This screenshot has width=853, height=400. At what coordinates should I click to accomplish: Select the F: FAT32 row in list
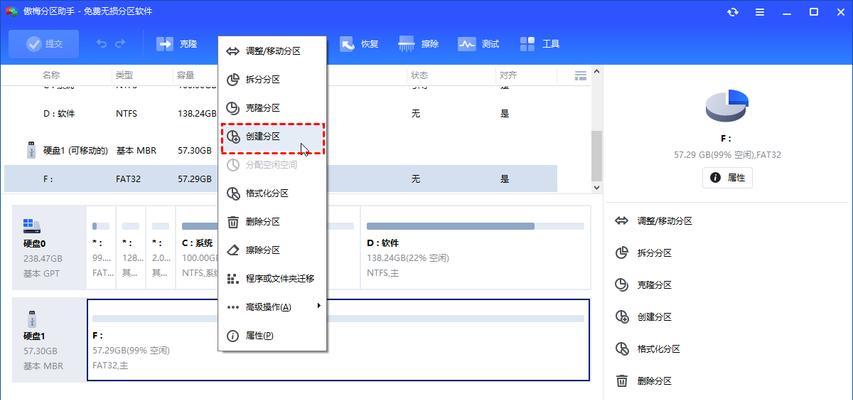coord(280,179)
